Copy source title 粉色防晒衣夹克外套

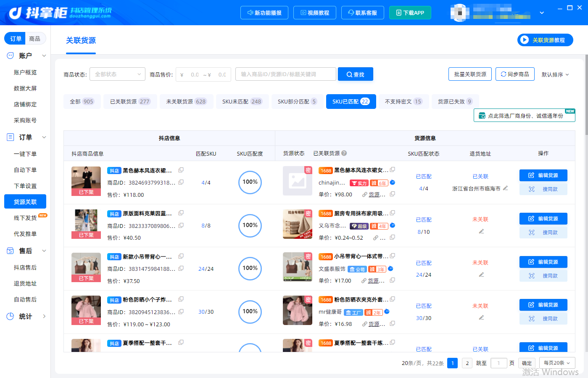point(393,299)
